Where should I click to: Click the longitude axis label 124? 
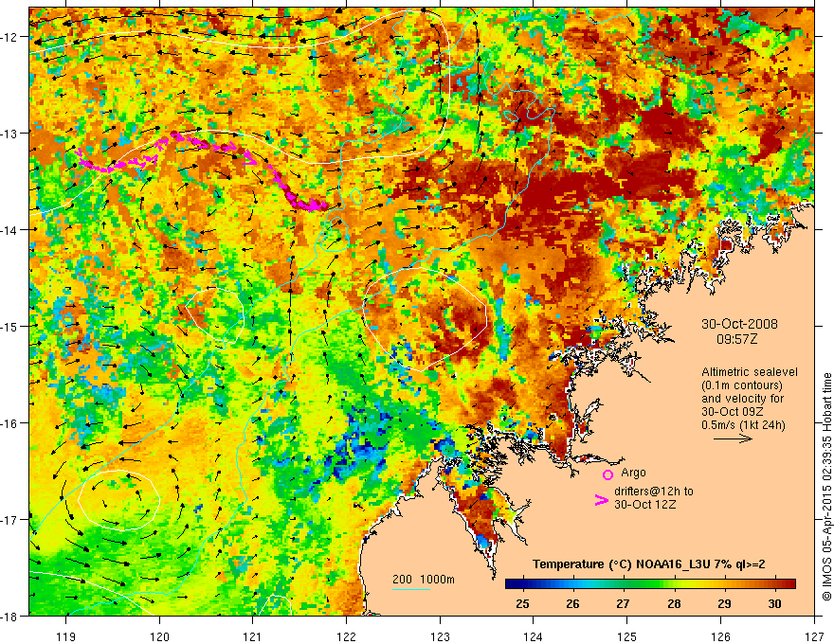point(533,636)
